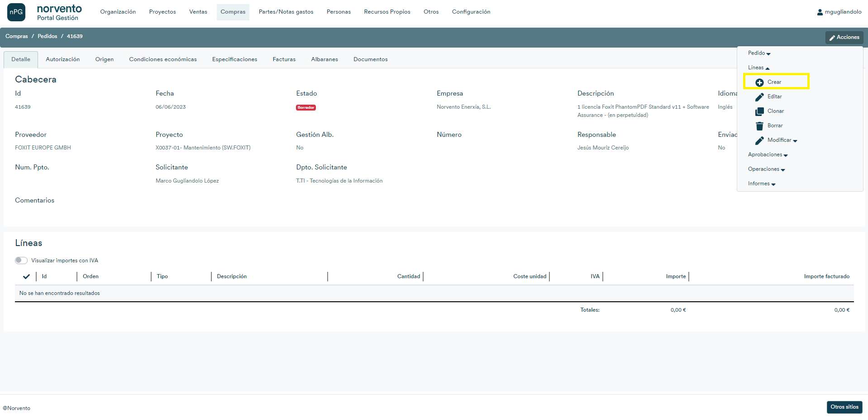Screen dimensions: 868x420
Task: Expand the Informes submenu
Action: [762, 183]
